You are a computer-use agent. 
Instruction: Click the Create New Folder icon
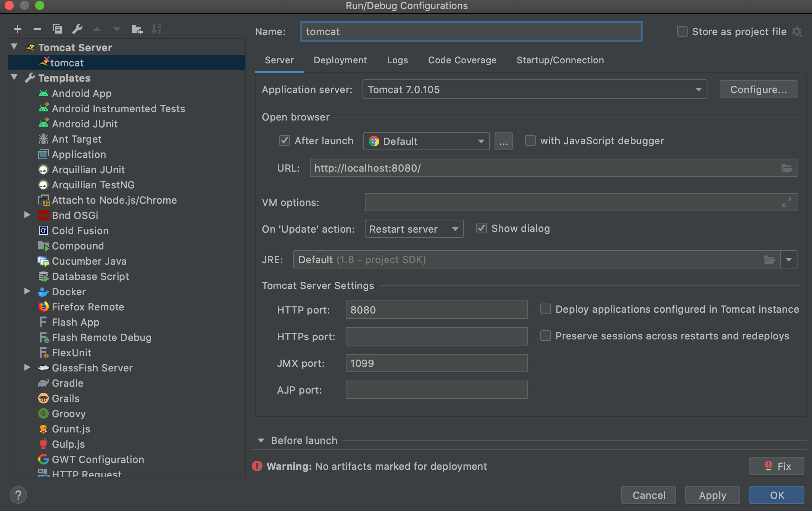137,29
